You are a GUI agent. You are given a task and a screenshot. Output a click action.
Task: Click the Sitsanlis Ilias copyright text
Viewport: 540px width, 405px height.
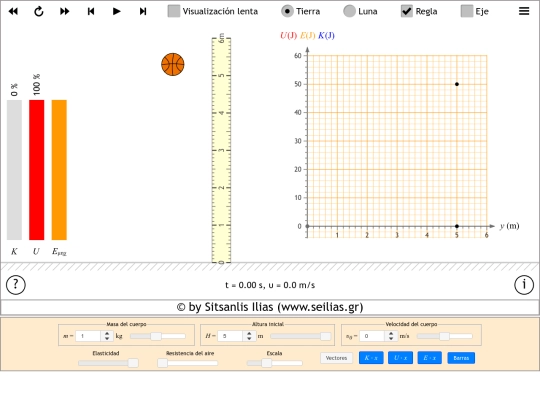270,307
